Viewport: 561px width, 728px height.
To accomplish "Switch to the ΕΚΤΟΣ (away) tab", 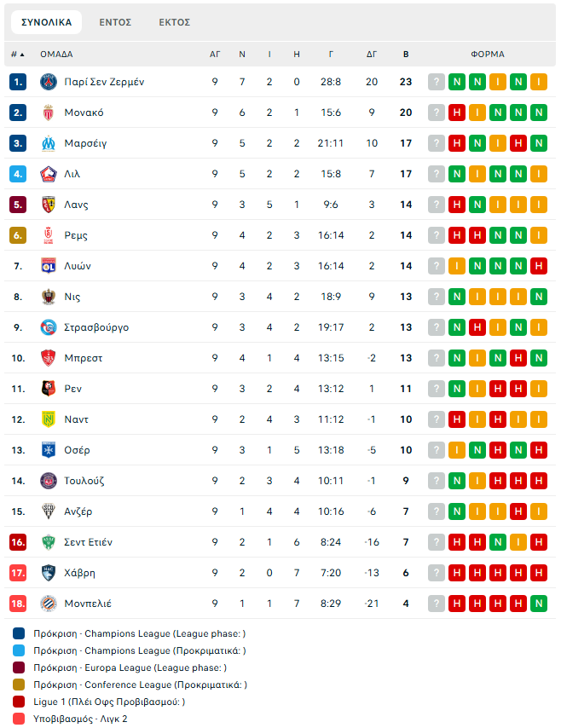I will (x=175, y=22).
